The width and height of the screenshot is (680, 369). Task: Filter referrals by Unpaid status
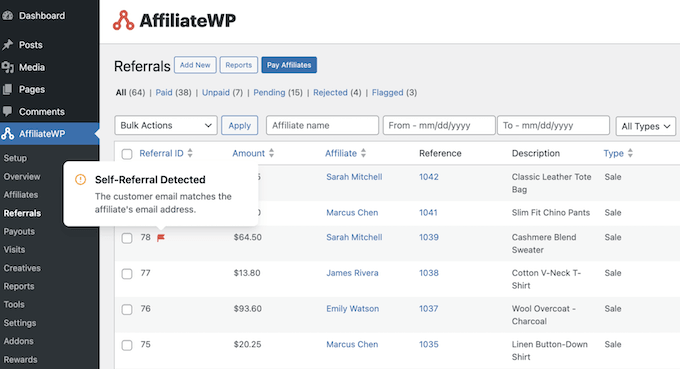point(216,92)
